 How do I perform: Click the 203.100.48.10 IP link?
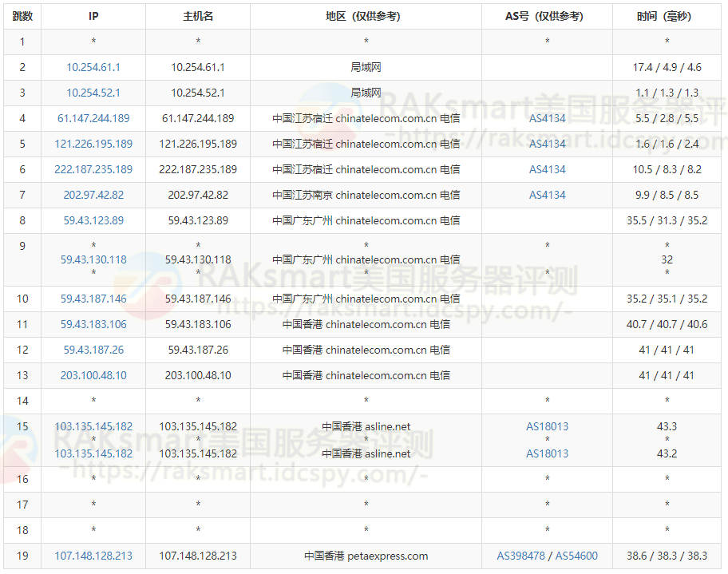[93, 376]
